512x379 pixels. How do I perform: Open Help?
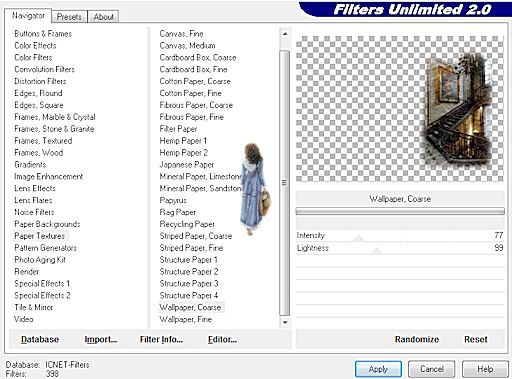(485, 369)
